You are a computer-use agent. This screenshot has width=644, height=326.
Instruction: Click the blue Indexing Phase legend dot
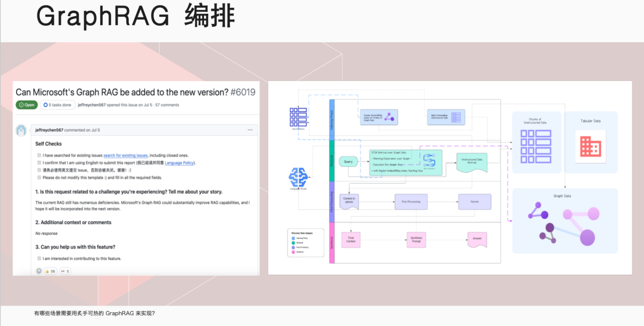coord(293,238)
